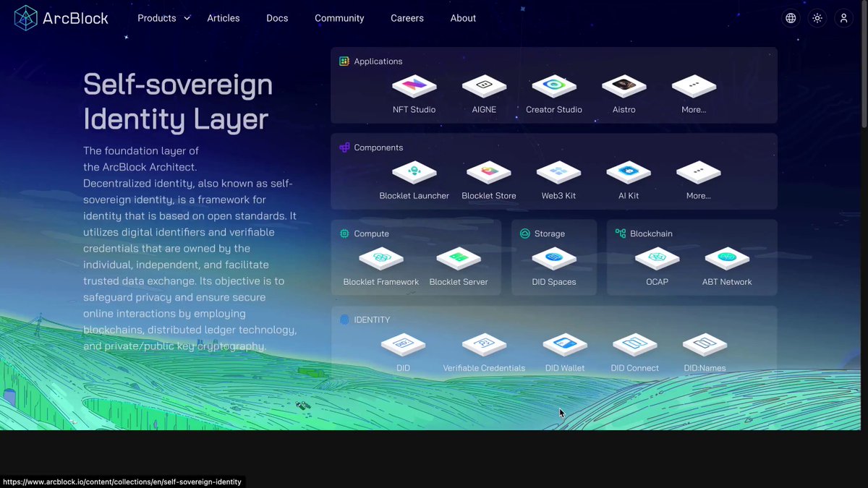Click the Self-sovereign Identity Layer heading

tap(178, 101)
